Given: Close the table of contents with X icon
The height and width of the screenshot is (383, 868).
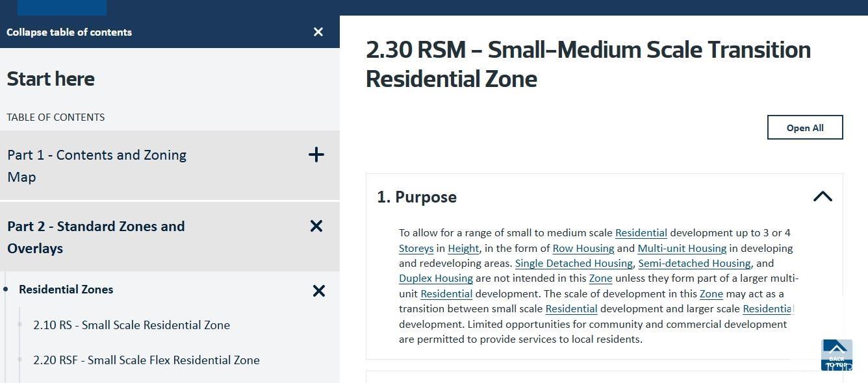Looking at the screenshot, I should click(318, 32).
